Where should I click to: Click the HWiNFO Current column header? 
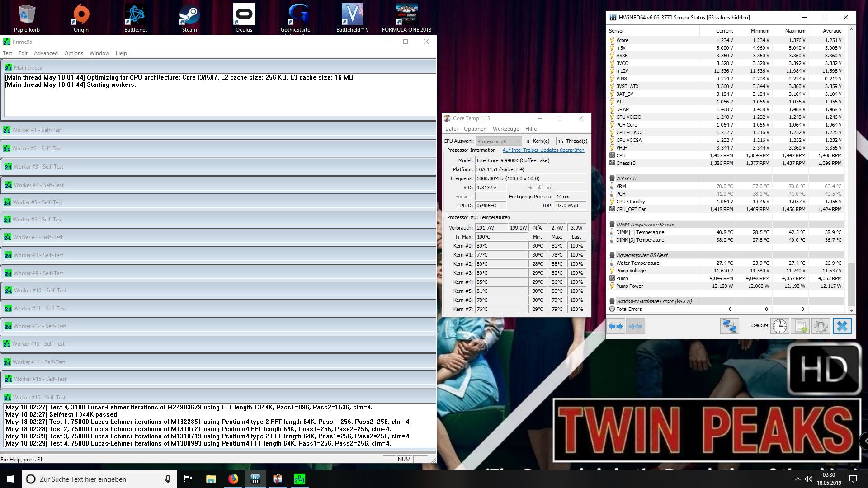click(x=718, y=31)
